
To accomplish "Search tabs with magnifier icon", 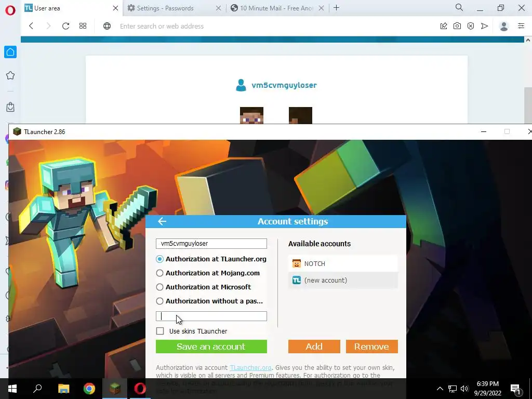I will [459, 7].
